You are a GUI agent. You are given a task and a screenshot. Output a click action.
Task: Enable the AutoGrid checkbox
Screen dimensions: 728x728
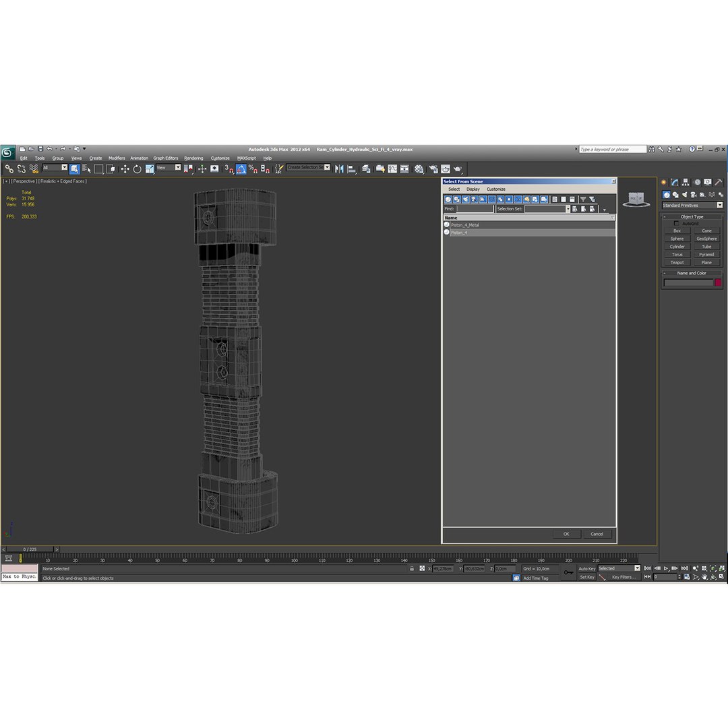(x=676, y=223)
